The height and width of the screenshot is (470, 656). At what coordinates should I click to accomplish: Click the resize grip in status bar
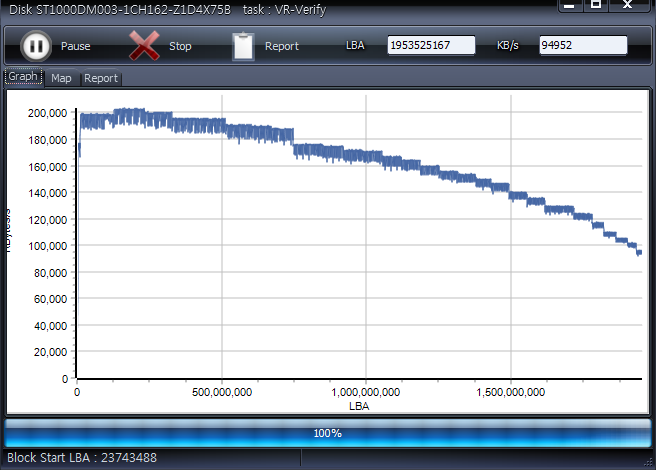click(648, 462)
